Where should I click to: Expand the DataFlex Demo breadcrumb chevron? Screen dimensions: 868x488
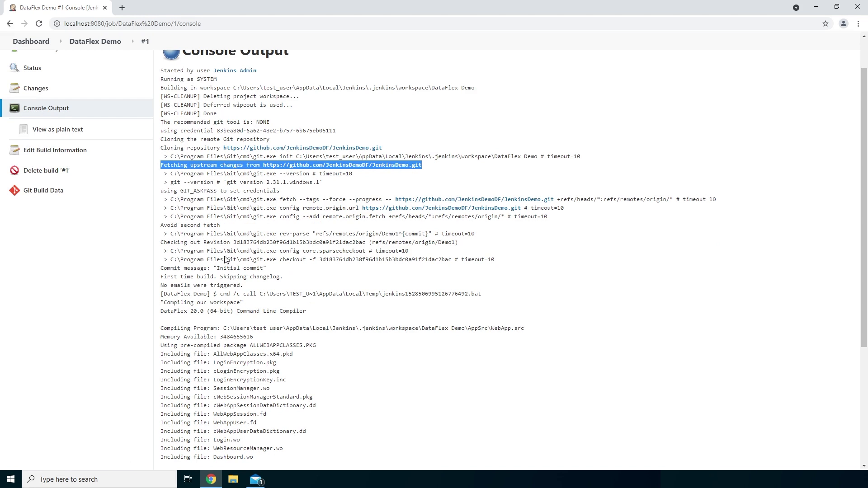pos(132,41)
